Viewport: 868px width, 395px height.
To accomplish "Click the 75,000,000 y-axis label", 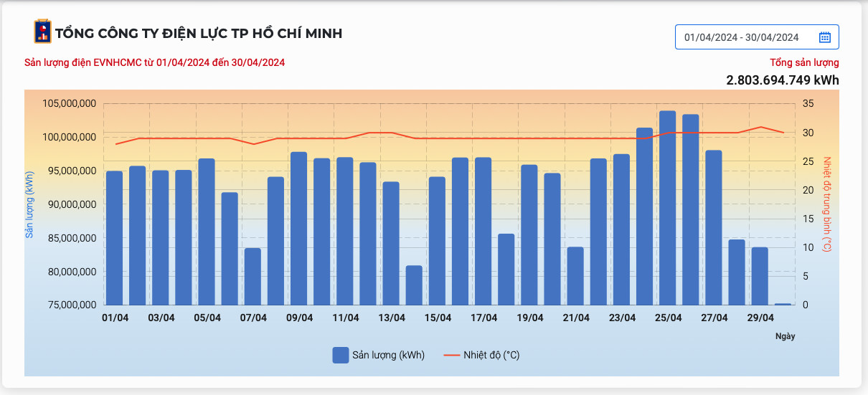I will tap(72, 305).
